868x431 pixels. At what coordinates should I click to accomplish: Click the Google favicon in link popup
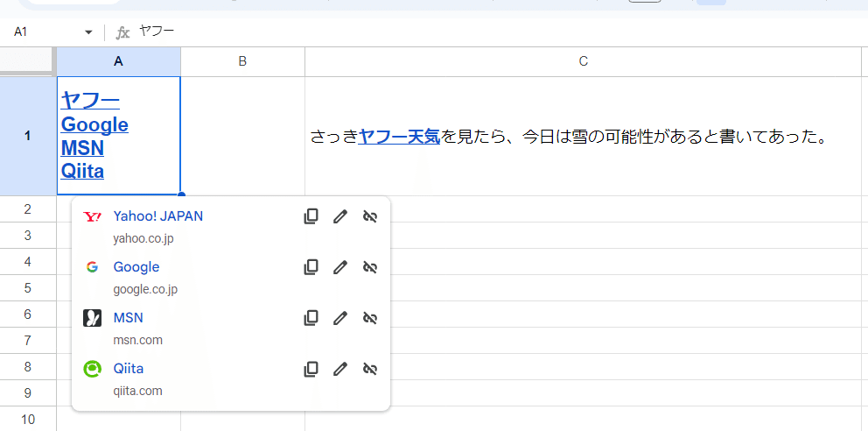(x=92, y=267)
